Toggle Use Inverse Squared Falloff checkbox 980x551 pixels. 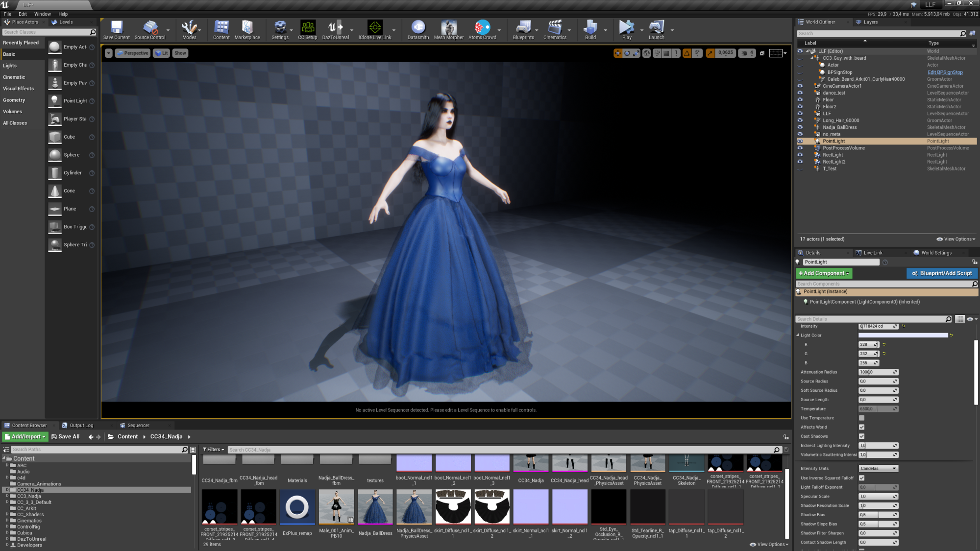coord(861,478)
